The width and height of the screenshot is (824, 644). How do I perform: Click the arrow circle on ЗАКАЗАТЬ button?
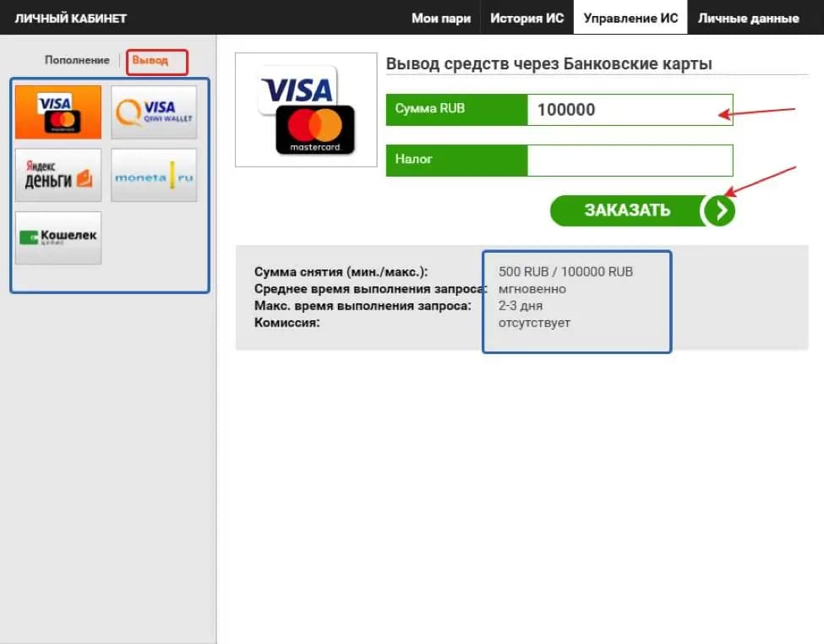tap(720, 210)
